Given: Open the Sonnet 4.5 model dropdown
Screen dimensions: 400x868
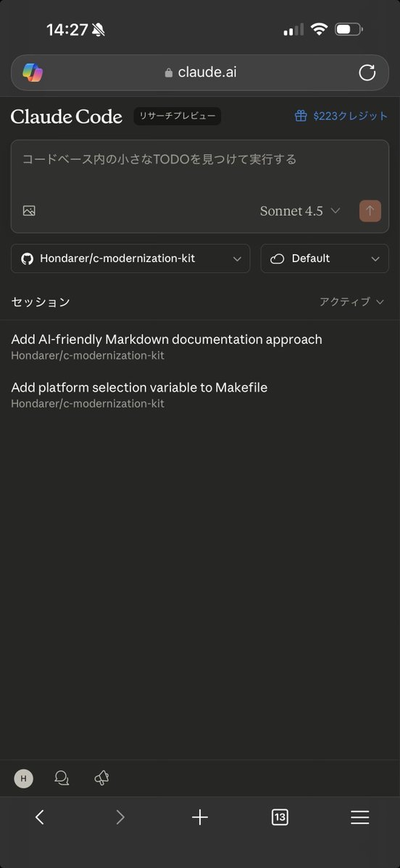Looking at the screenshot, I should [x=300, y=211].
